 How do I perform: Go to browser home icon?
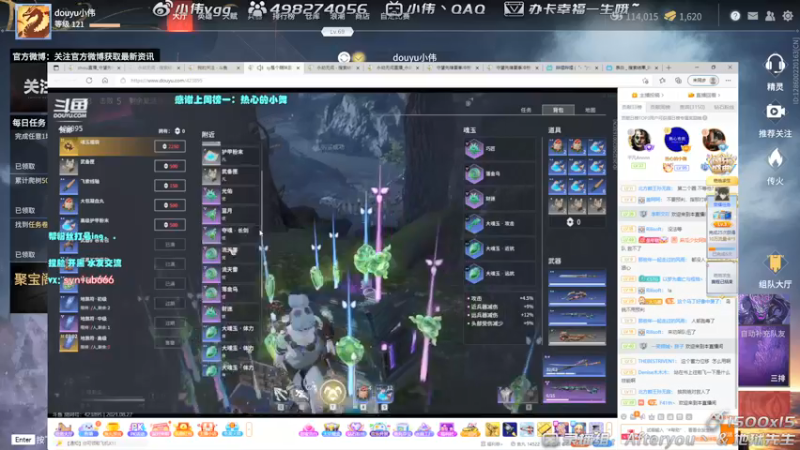105,81
